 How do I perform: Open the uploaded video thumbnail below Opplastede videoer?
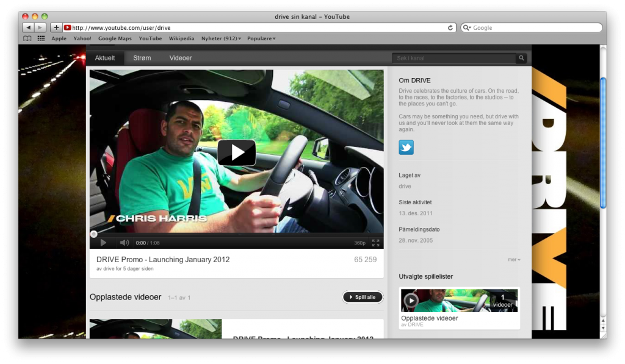pos(156,329)
